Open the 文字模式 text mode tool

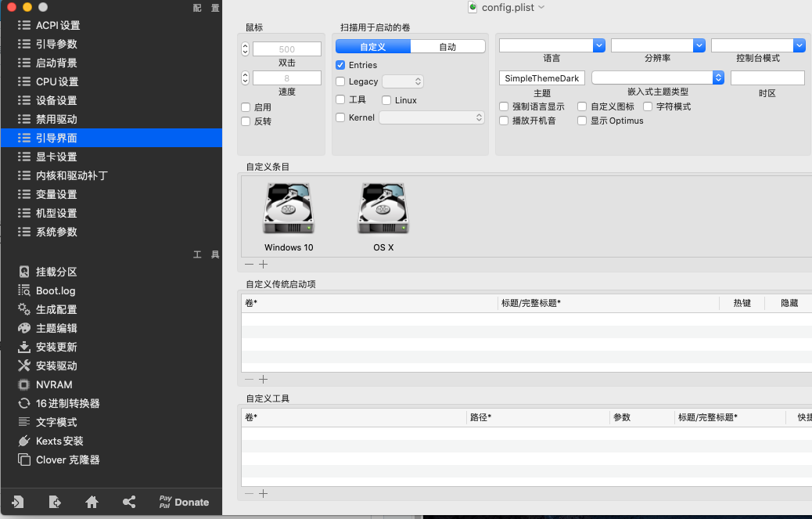(x=48, y=422)
